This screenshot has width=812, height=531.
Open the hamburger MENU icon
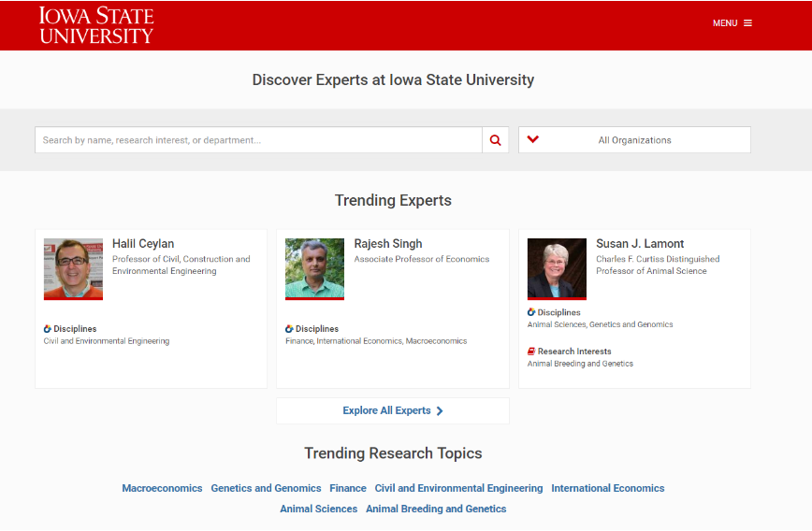pos(747,23)
